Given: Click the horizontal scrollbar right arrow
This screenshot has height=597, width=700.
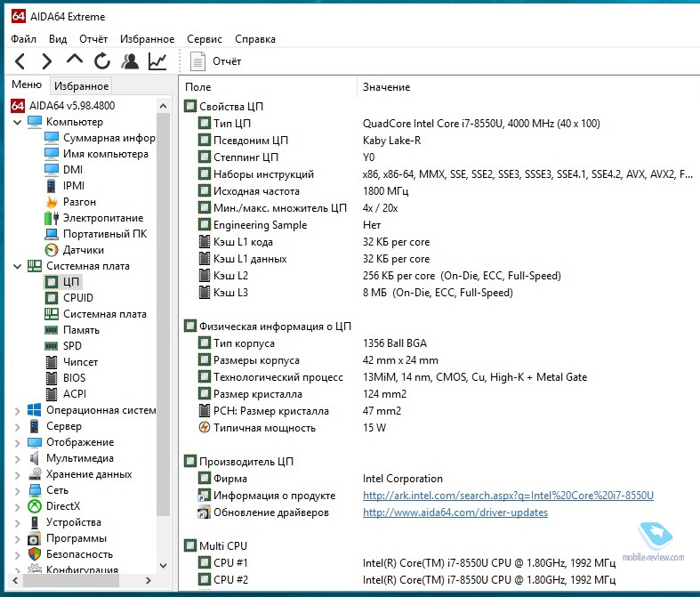Looking at the screenshot, I should (149, 580).
